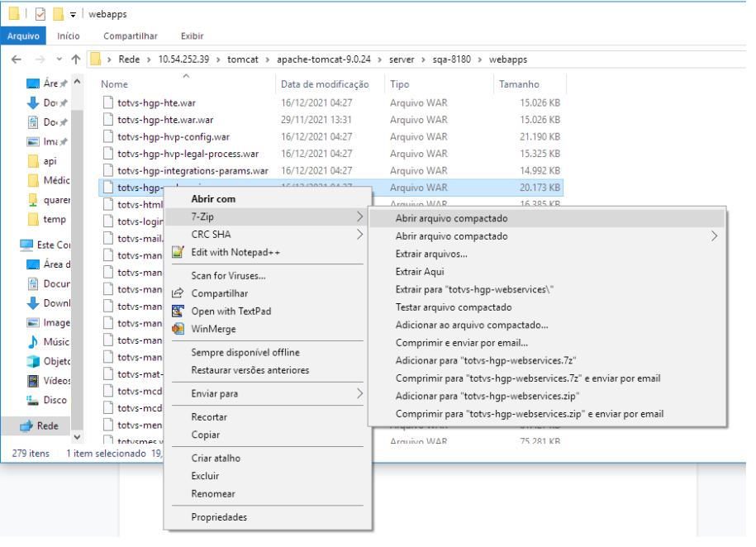Click file icon of totvs-hgp-hvp-config.war
Image resolution: width=756 pixels, height=547 pixels.
tap(108, 136)
